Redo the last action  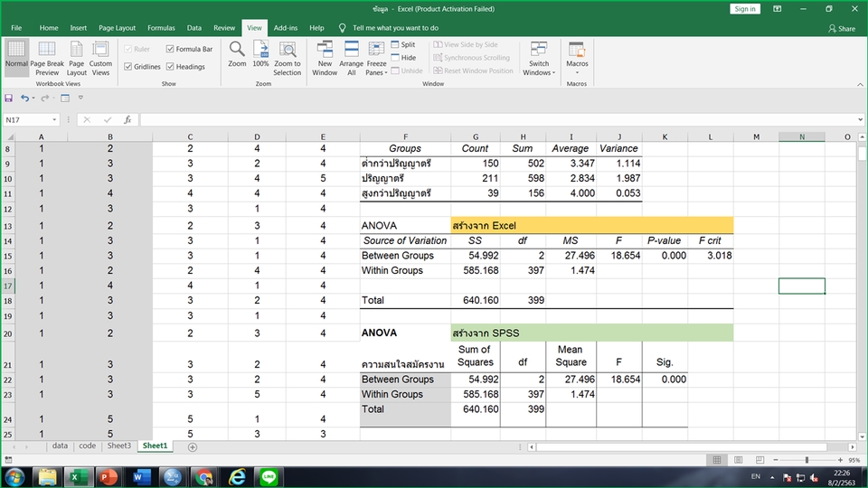click(44, 98)
